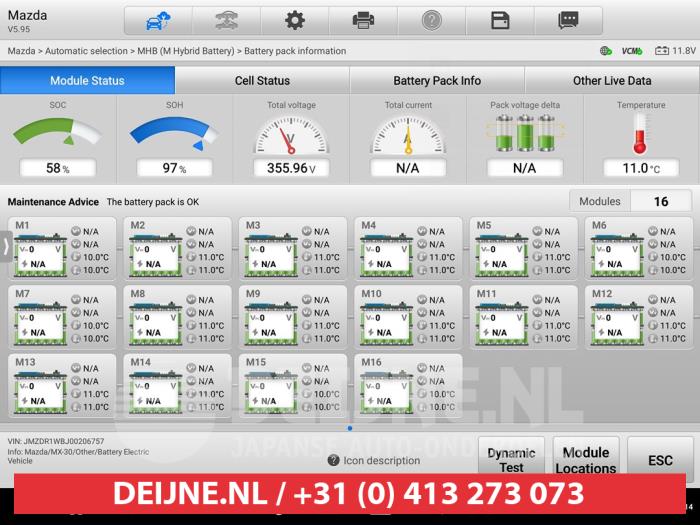Open Other Live Data tab
700x525 pixels.
tap(612, 80)
